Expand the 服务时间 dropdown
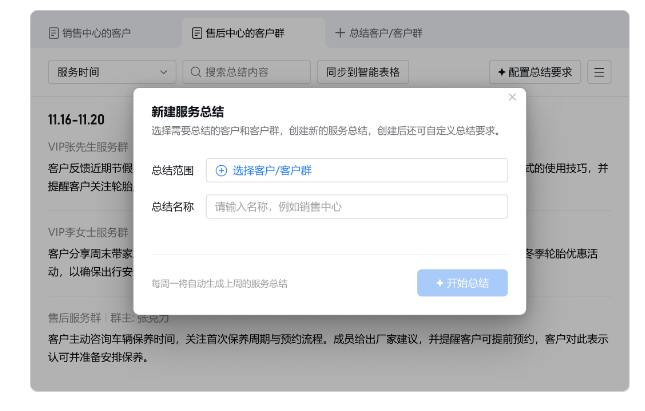Viewport: 645px width, 411px height. (111, 72)
